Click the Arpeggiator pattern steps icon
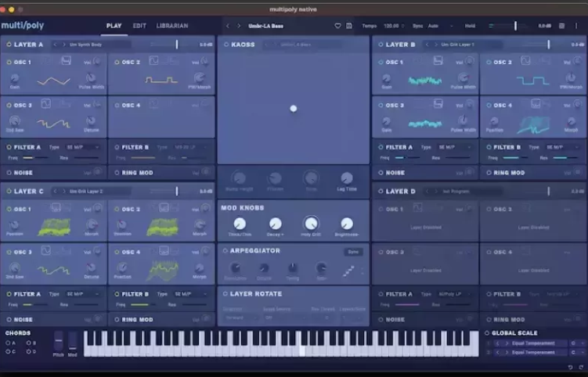 348,271
